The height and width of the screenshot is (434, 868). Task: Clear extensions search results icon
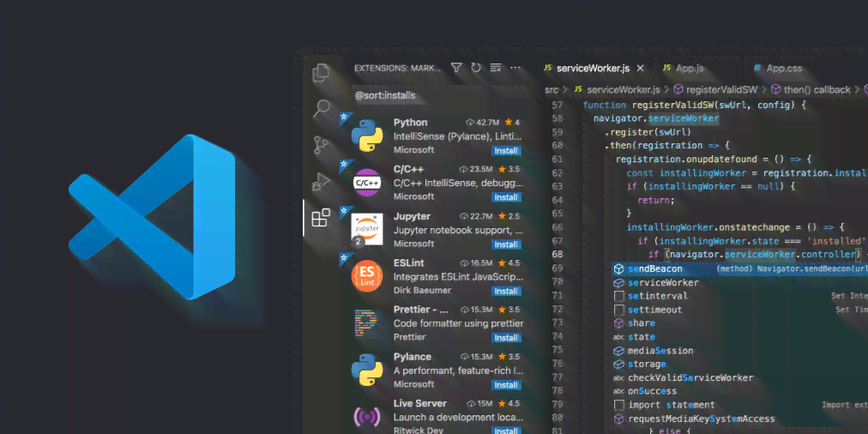(496, 68)
